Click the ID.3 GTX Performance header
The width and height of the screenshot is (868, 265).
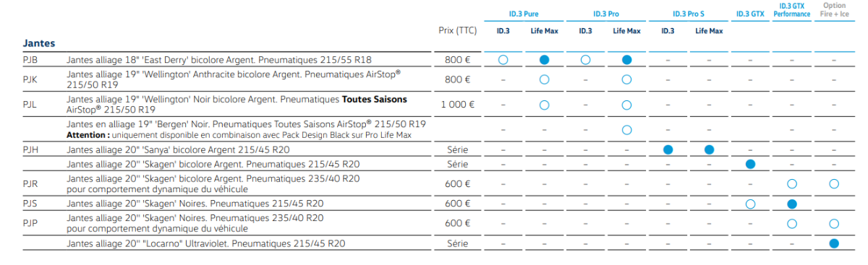[x=792, y=10]
